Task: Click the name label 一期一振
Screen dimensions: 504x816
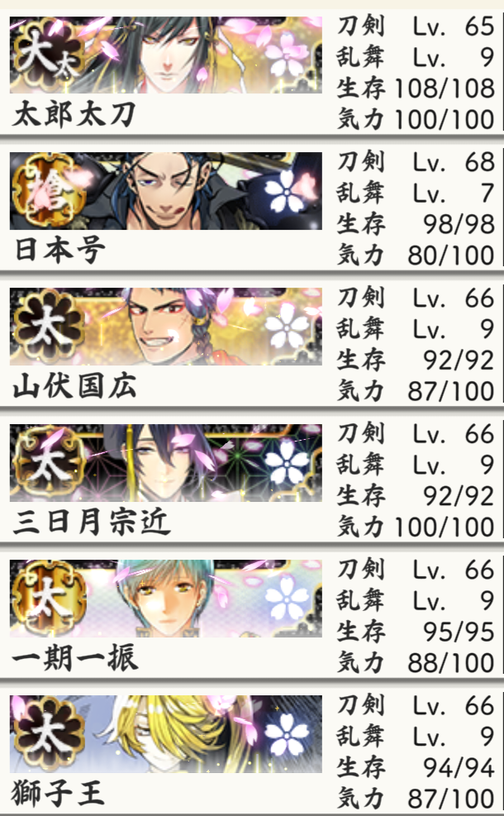Action: [75, 658]
